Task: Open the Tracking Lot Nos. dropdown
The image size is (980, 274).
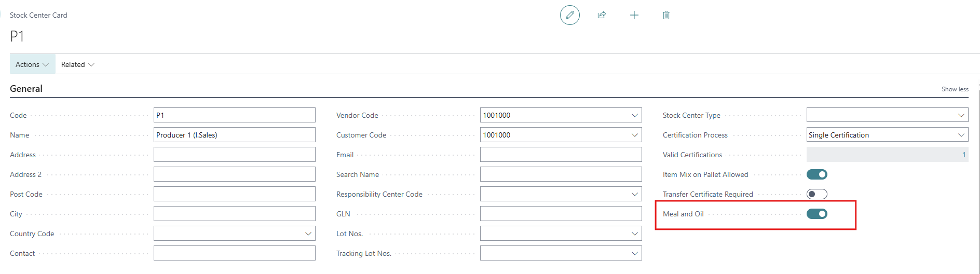Action: tap(634, 253)
